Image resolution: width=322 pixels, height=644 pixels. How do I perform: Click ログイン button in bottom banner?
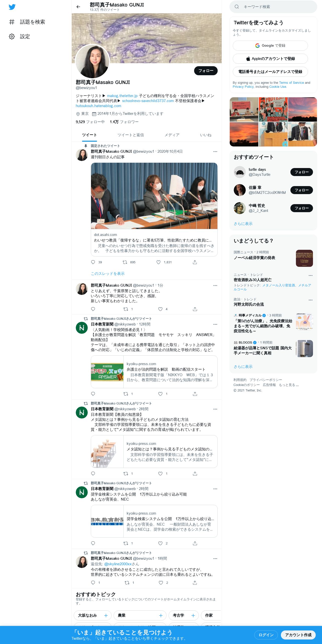tap(266, 635)
